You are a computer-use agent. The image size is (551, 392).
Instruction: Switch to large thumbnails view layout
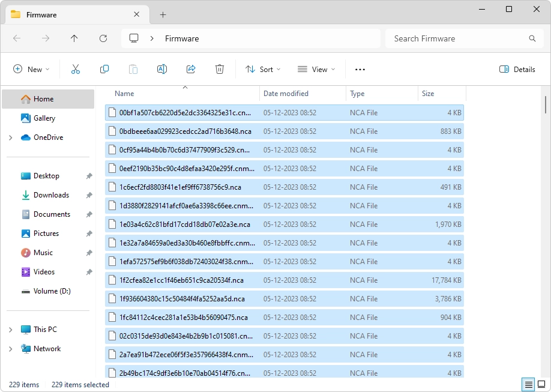[x=541, y=384]
